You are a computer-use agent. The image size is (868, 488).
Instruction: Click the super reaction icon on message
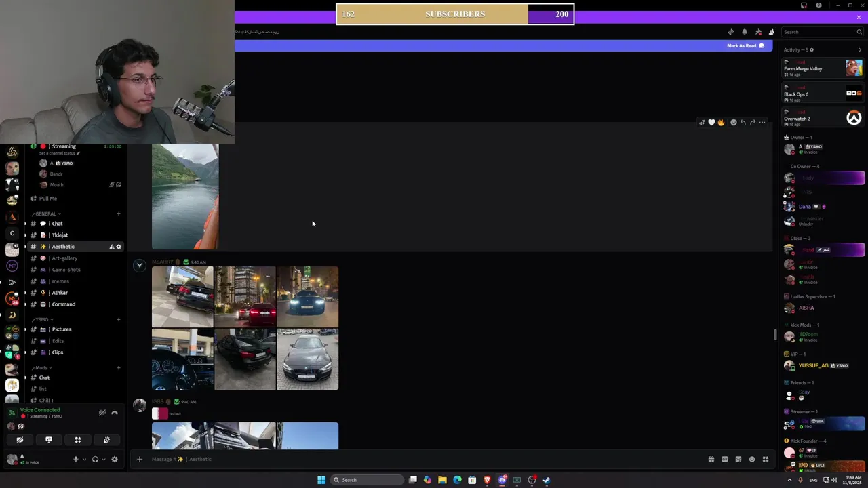[702, 123]
